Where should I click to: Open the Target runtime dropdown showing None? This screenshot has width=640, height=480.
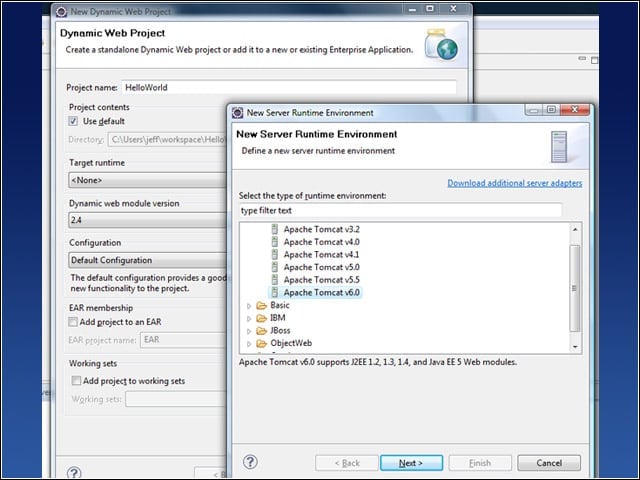pyautogui.click(x=148, y=180)
